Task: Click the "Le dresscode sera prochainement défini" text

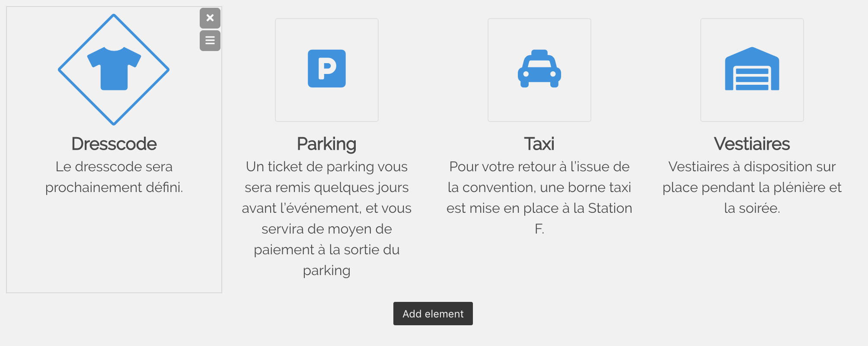Action: (114, 177)
